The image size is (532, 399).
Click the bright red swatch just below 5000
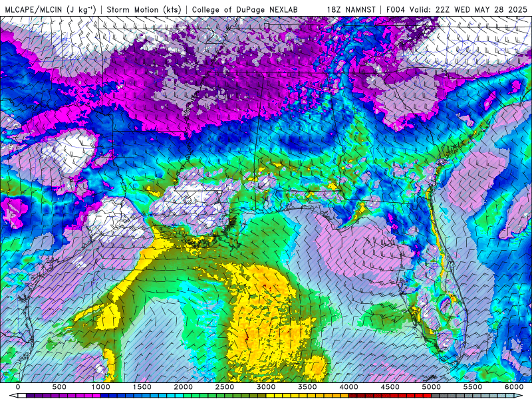point(428,396)
